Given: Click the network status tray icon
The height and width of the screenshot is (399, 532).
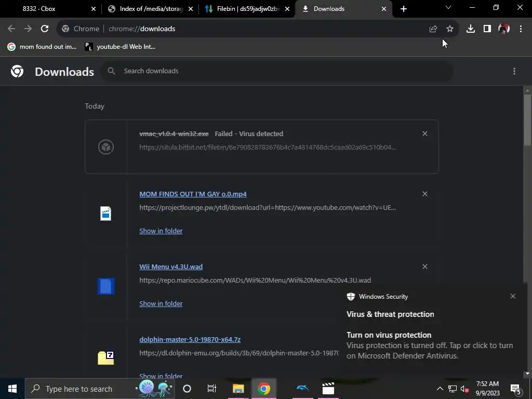Looking at the screenshot, I should (x=453, y=389).
